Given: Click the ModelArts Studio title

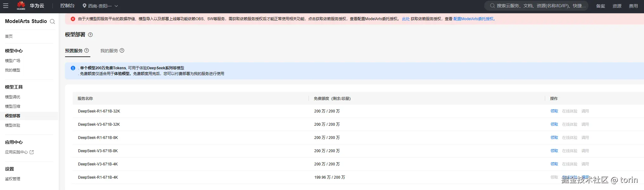Looking at the screenshot, I should (26, 21).
